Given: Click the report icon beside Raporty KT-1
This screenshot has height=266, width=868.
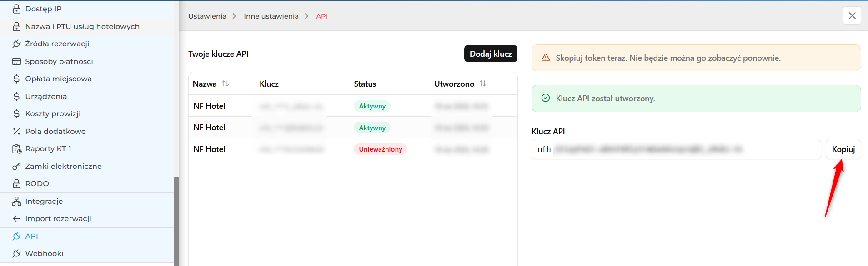Looking at the screenshot, I should (16, 148).
